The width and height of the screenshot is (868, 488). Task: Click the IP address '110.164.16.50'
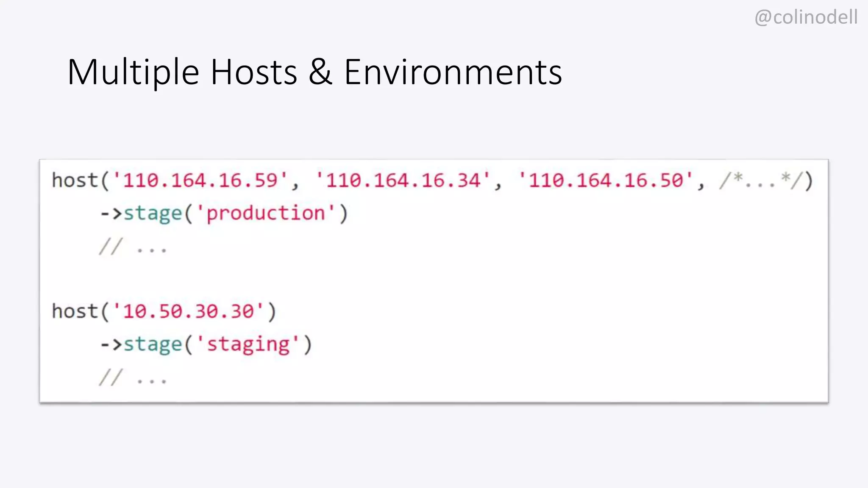tap(606, 180)
